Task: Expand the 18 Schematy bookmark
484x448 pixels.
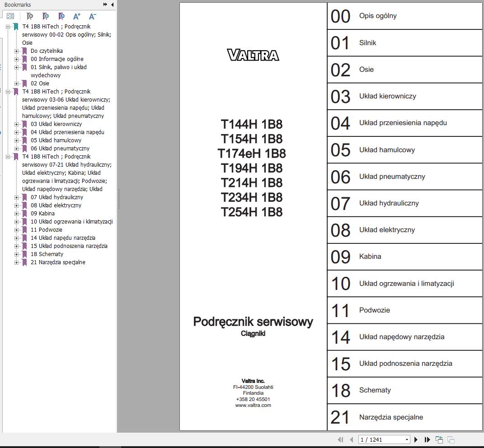Action: point(16,255)
